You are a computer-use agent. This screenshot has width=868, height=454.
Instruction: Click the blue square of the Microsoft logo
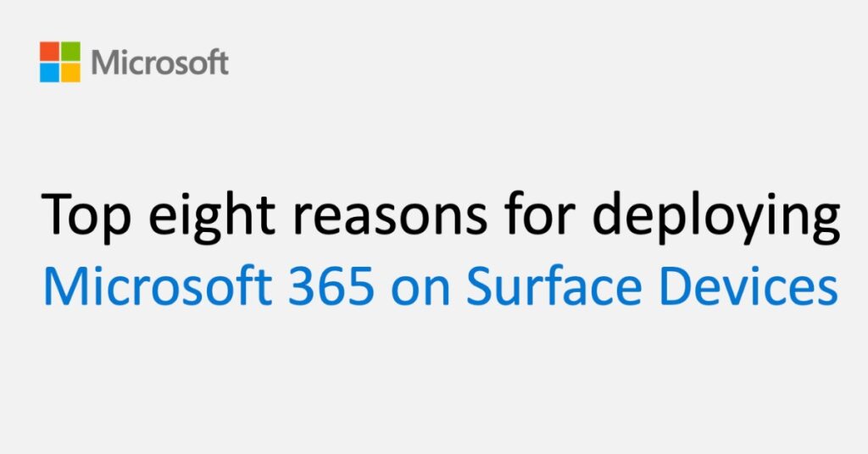pyautogui.click(x=49, y=72)
